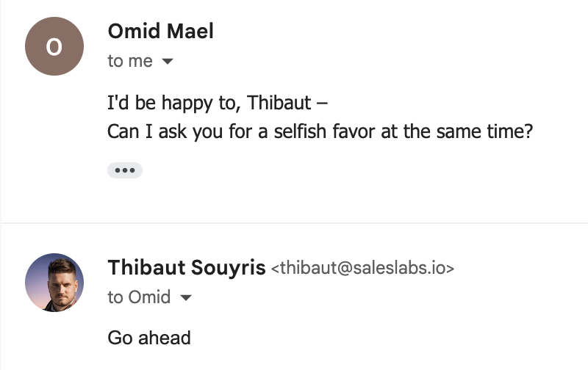The width and height of the screenshot is (588, 370).
Task: Click the question mark ending Omid's message
Action: (x=527, y=132)
